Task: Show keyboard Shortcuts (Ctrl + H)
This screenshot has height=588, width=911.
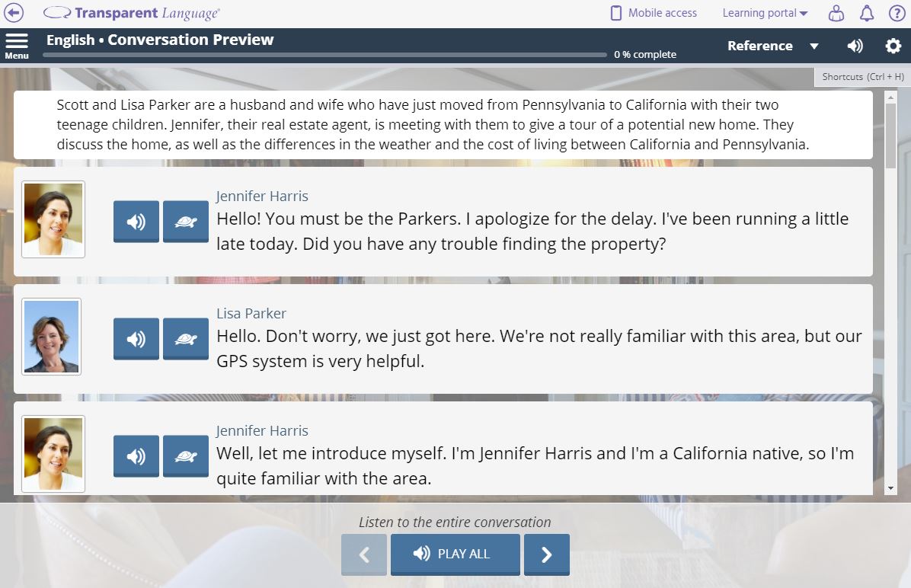Action: point(861,76)
